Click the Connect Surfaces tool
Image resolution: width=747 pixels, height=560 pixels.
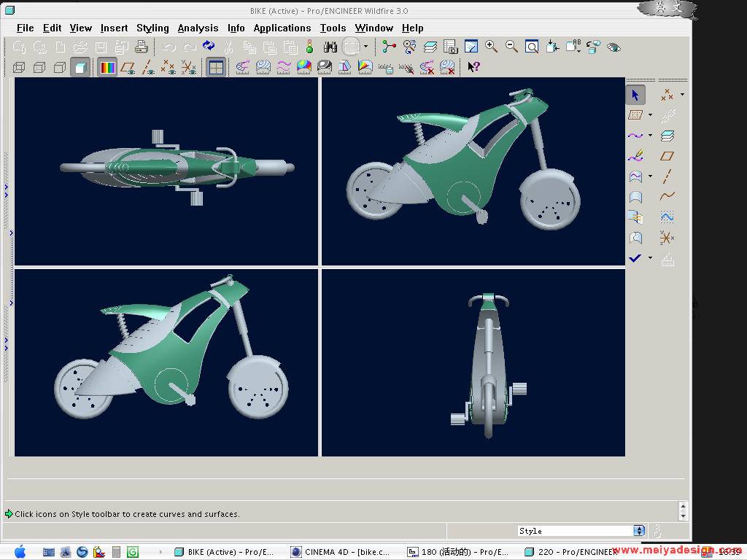pyautogui.click(x=635, y=217)
